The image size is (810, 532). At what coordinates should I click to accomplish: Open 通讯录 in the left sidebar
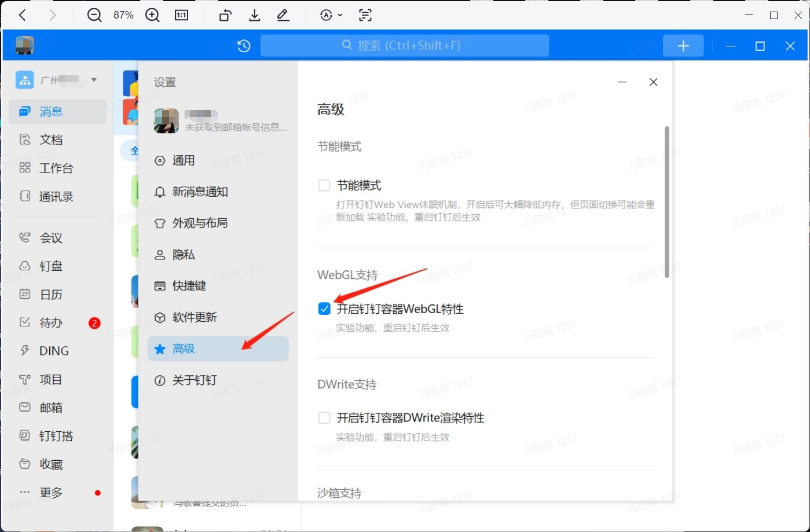click(x=57, y=196)
